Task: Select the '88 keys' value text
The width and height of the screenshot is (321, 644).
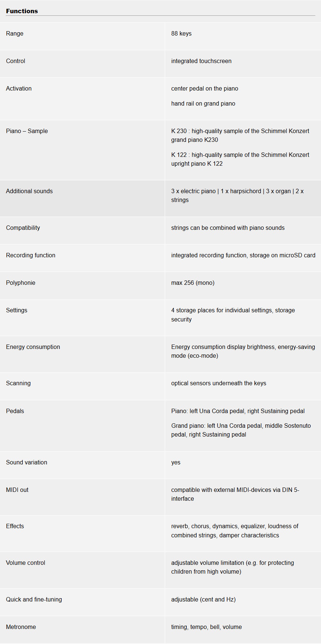Action: tap(181, 33)
